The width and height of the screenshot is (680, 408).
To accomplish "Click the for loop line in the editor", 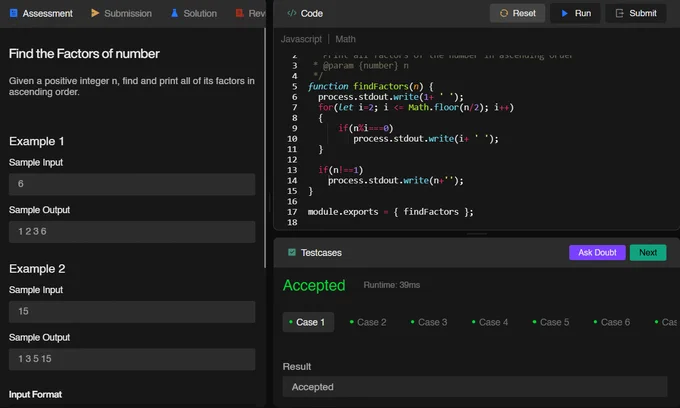I will click(x=415, y=107).
